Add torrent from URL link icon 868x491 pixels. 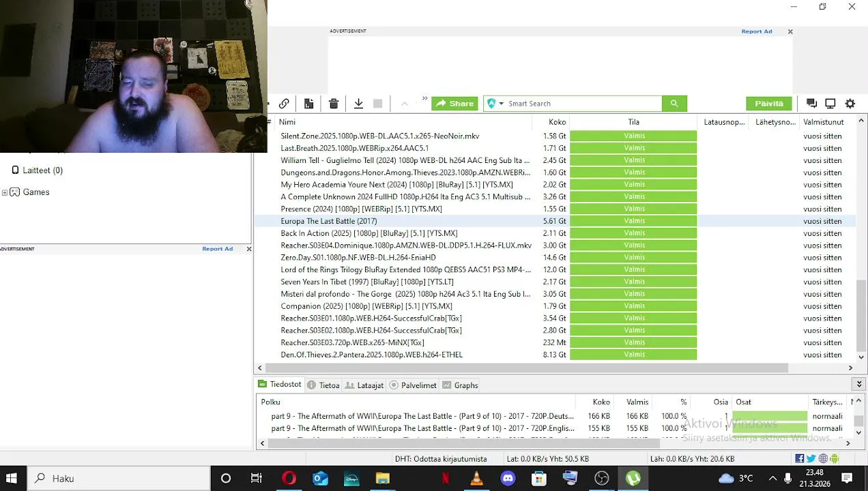coord(284,104)
